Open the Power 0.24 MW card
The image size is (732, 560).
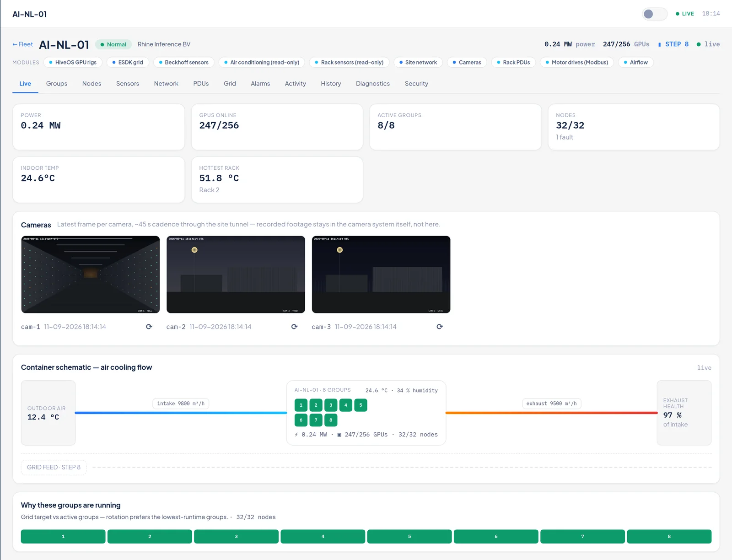[99, 127]
